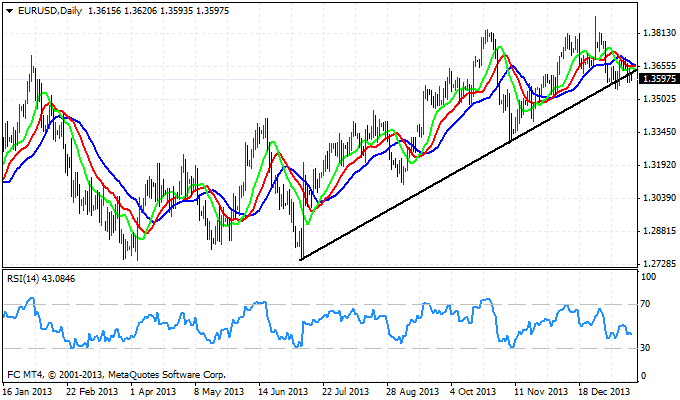Click the date label 22 Jul 2013
This screenshot has height=400, width=680.
pos(346,392)
